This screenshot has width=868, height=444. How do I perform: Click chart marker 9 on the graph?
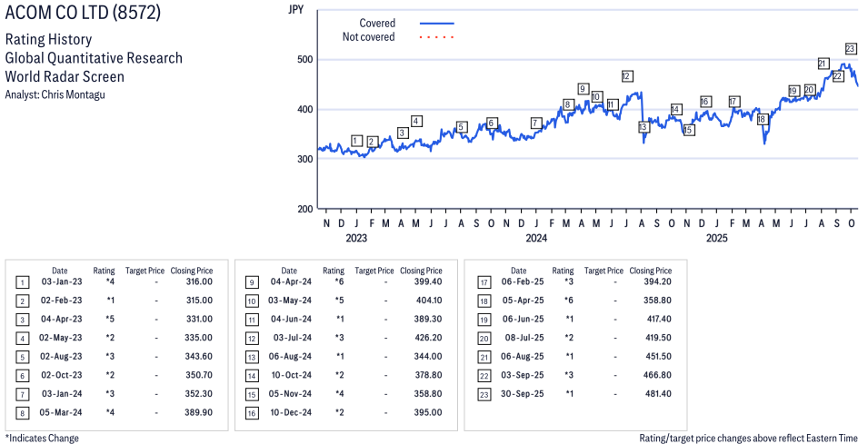583,89
